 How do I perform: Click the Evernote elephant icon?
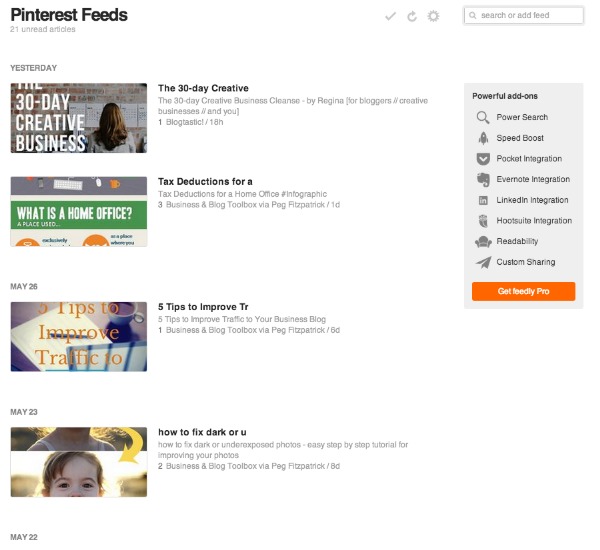pos(483,180)
